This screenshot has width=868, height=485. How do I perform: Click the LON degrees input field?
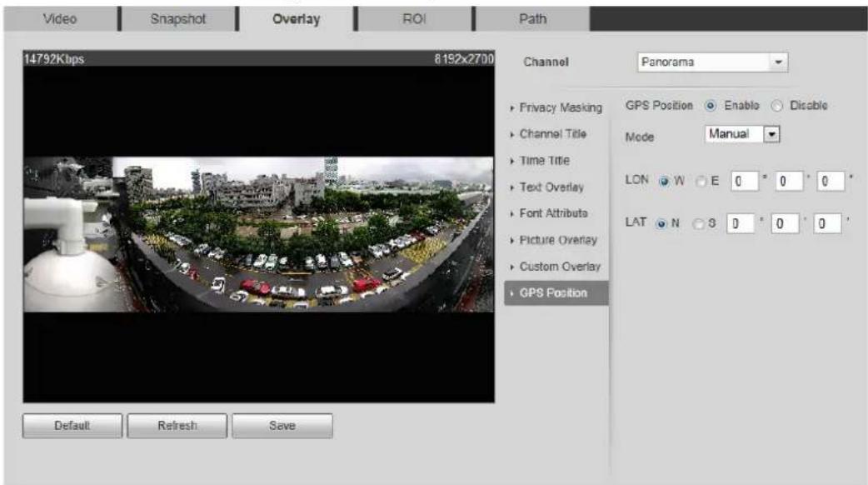click(745, 181)
